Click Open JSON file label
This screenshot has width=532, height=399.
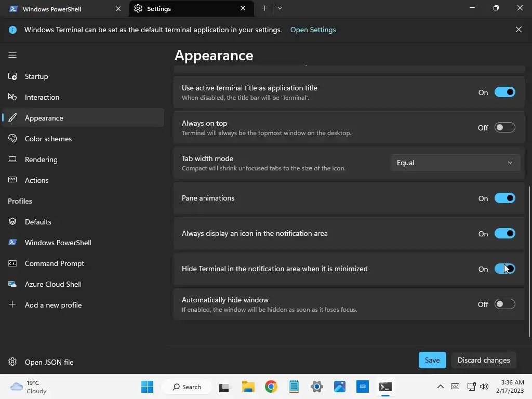49,362
